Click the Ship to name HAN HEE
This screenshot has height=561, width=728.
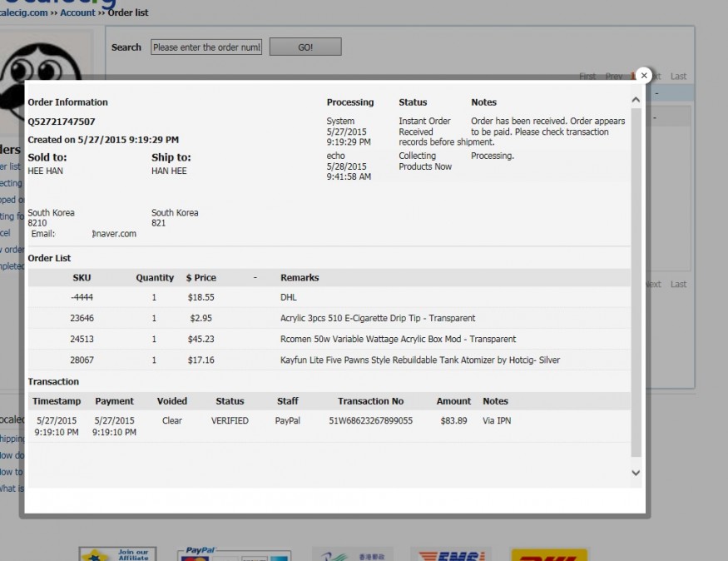click(169, 171)
